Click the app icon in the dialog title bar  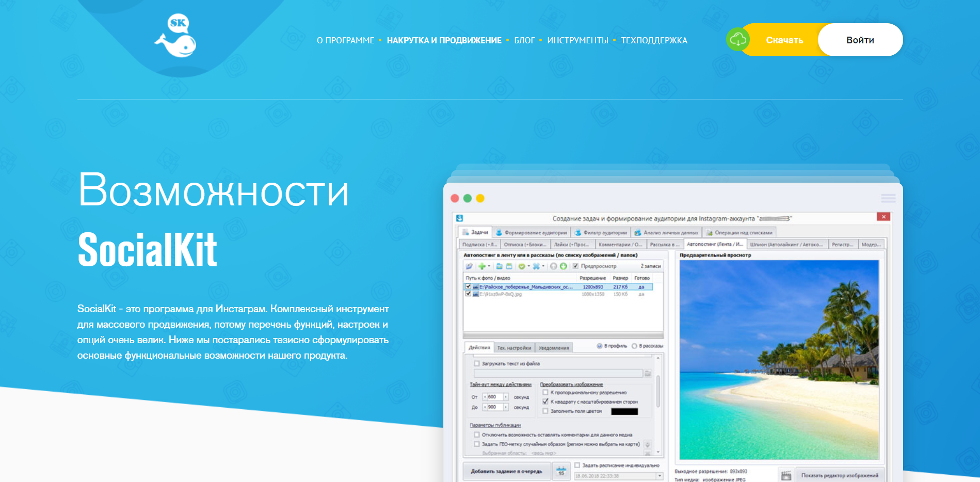(x=460, y=218)
